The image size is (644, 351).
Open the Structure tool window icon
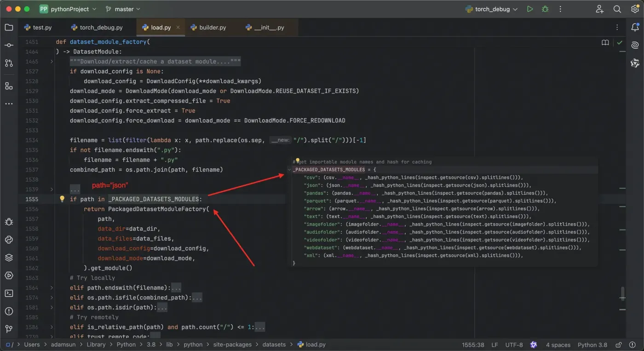click(x=9, y=86)
